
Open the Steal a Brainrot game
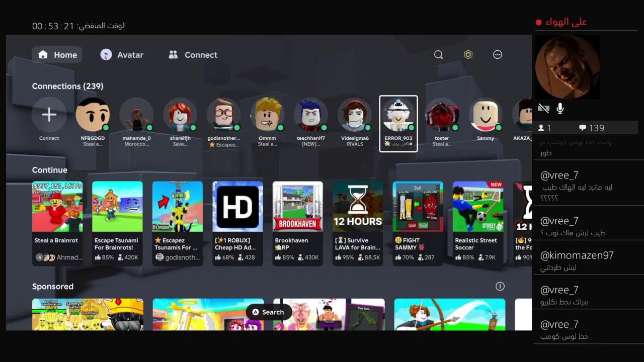[x=57, y=223]
